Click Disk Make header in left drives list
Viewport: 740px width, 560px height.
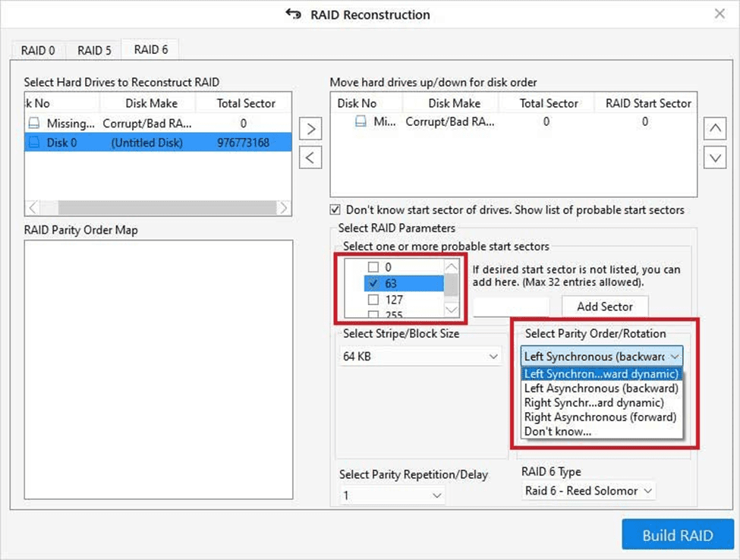151,103
